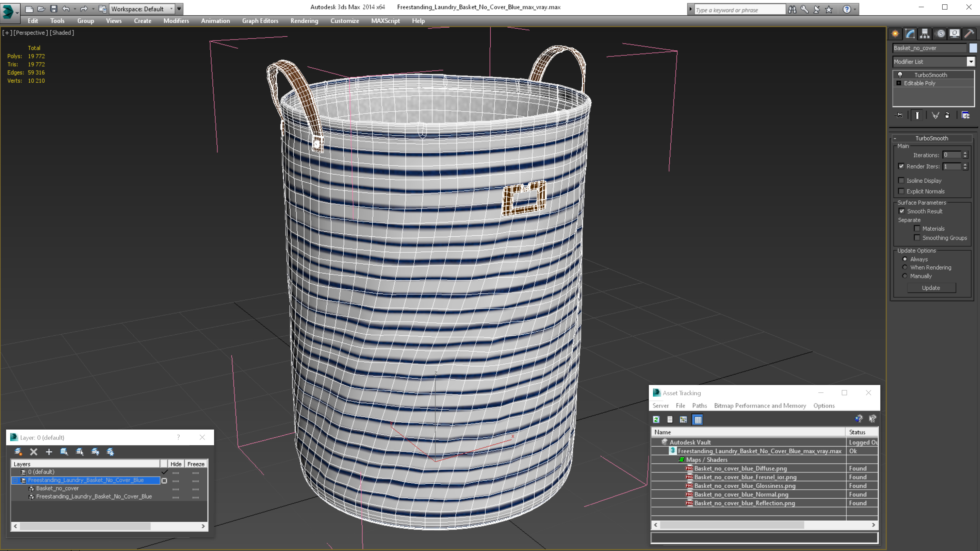Click the Open File folder icon

point(42,9)
